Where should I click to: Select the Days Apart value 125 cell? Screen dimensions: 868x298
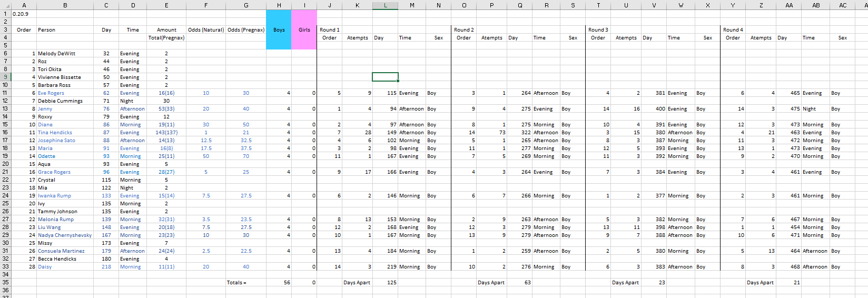[x=385, y=283]
